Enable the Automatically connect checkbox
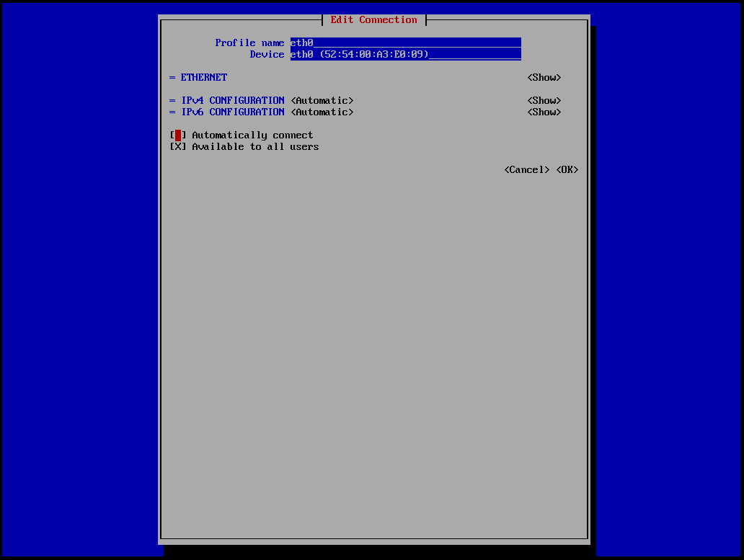The width and height of the screenshot is (744, 560). point(178,135)
